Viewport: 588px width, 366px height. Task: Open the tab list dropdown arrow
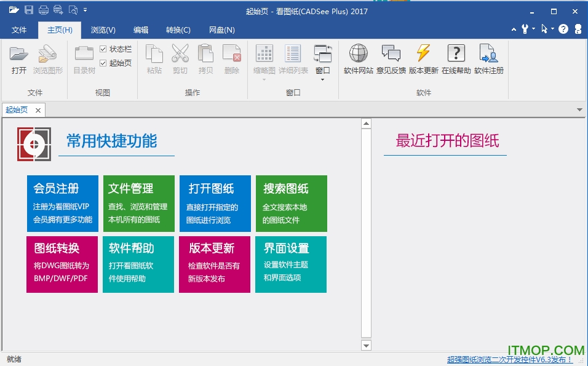(x=579, y=110)
